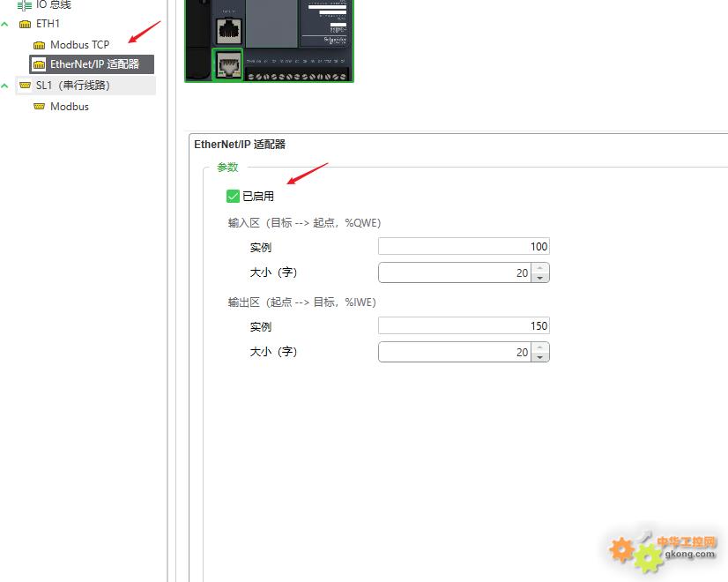Open Modbus TCP configuration

[80, 45]
